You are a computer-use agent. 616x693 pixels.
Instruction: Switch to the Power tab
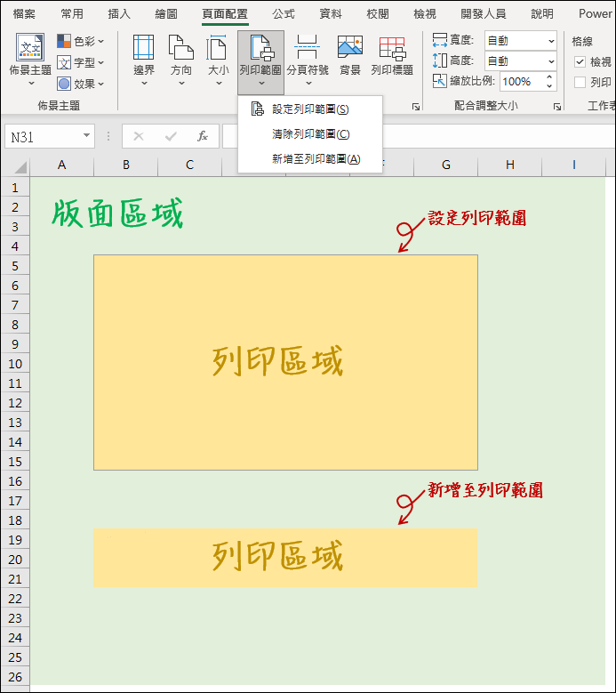pyautogui.click(x=596, y=14)
